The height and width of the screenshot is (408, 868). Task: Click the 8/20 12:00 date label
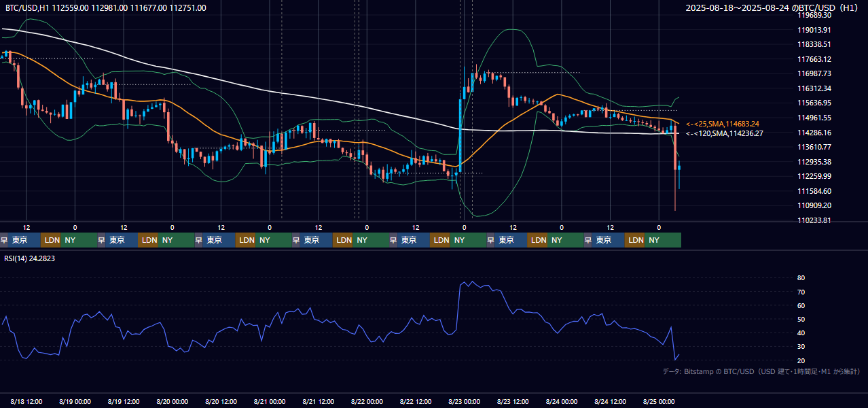click(x=221, y=401)
